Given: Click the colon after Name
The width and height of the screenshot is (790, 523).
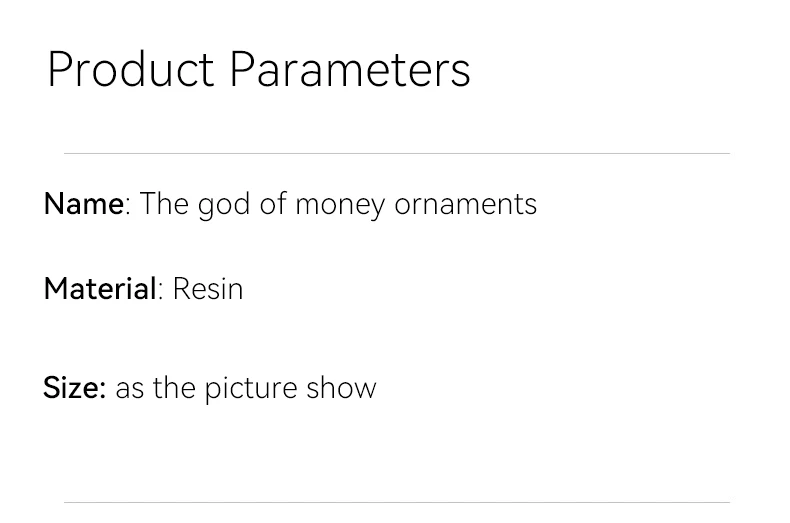Looking at the screenshot, I should tap(128, 207).
